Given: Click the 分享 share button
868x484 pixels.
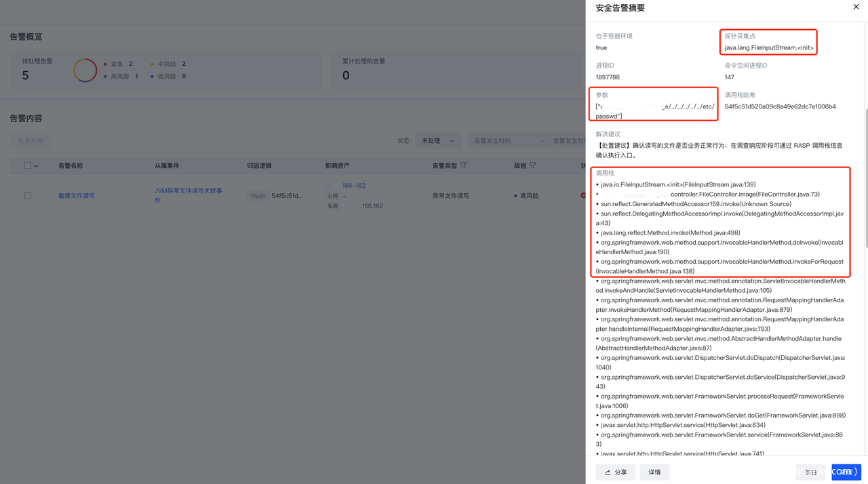Looking at the screenshot, I should [616, 472].
